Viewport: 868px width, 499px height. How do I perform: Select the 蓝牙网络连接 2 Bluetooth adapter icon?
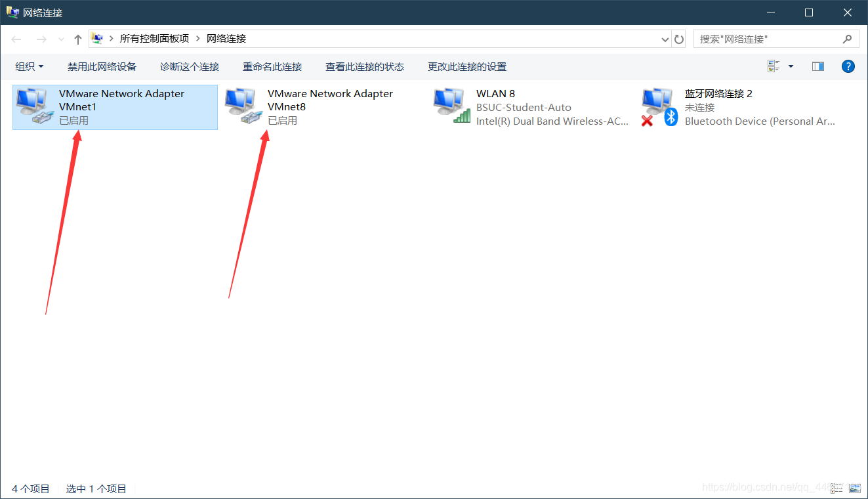659,107
